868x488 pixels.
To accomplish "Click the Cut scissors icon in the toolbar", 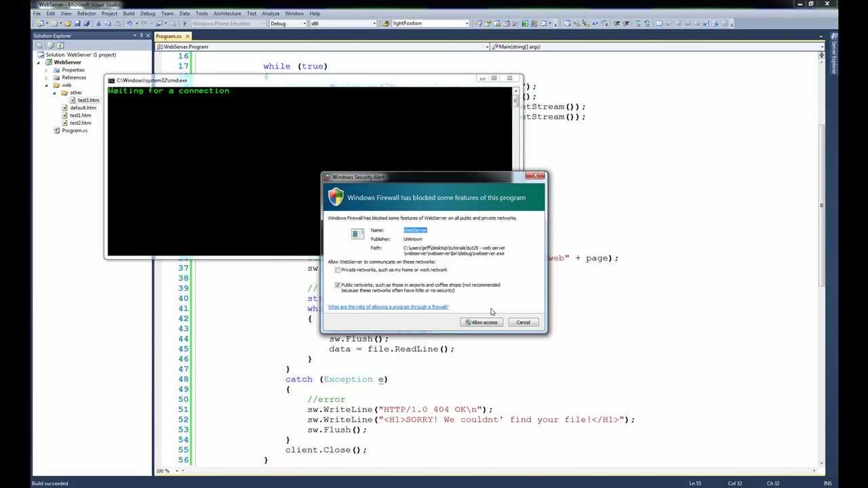I will click(x=98, y=23).
